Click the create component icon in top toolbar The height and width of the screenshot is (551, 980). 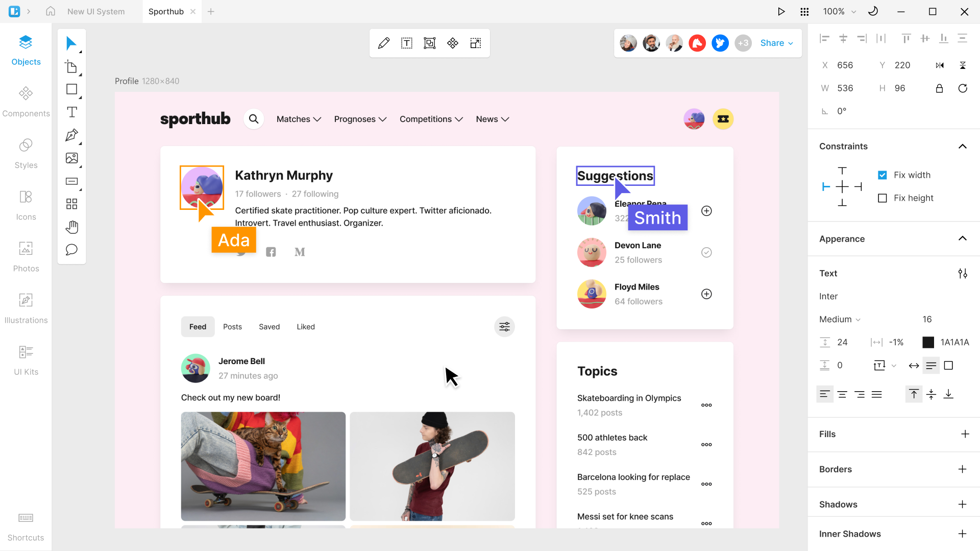(x=453, y=43)
